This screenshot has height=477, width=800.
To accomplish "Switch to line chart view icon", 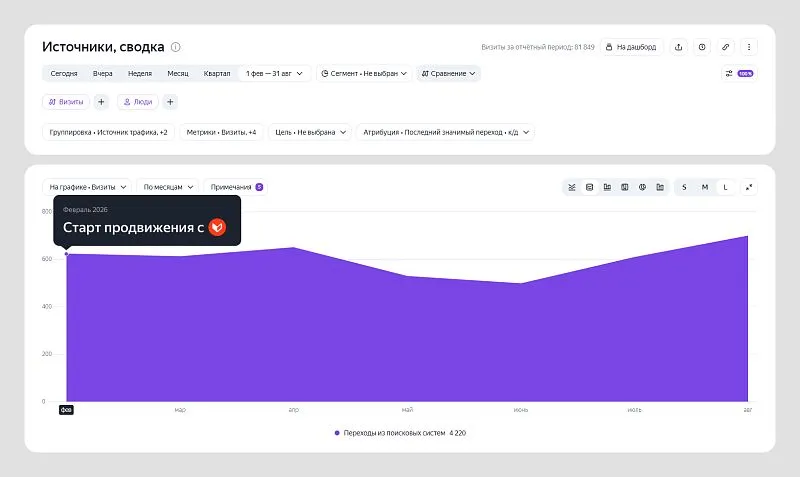I will point(572,187).
